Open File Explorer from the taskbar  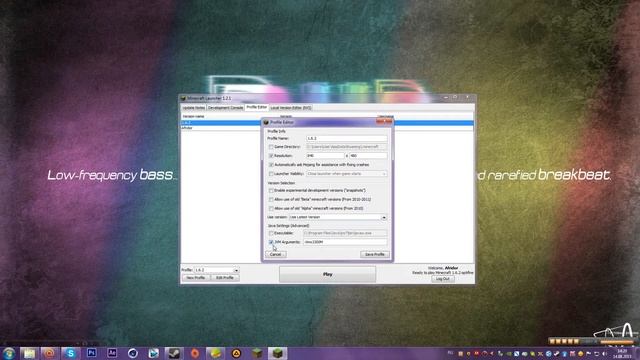pyautogui.click(x=29, y=353)
